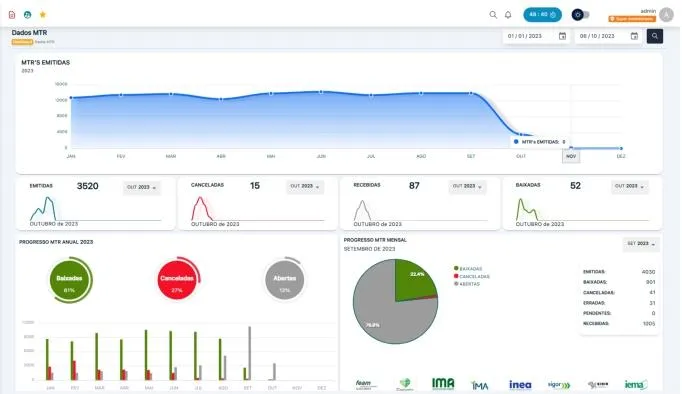This screenshot has height=394, width=682.
Task: Click the PROGRESSO MTR ANUAL 2023 heading
Action: click(x=56, y=242)
